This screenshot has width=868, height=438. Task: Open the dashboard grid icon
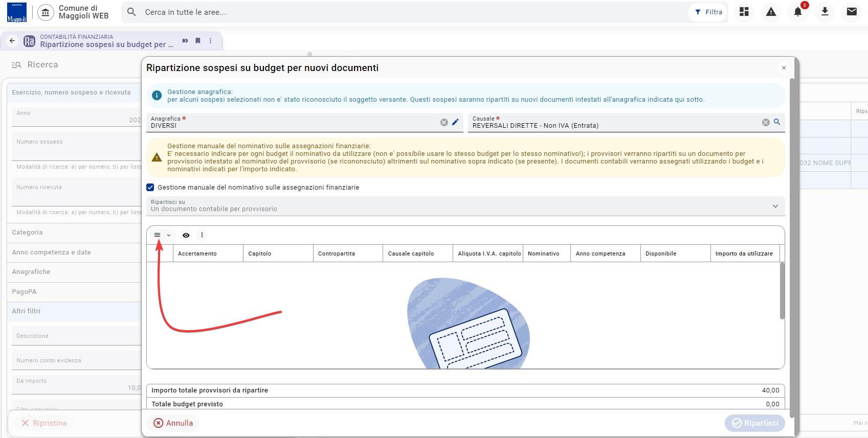coord(744,12)
